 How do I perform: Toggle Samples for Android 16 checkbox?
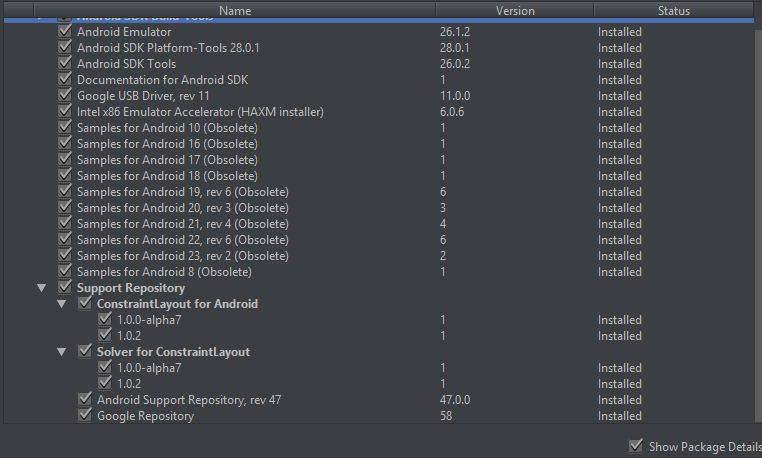coord(65,144)
